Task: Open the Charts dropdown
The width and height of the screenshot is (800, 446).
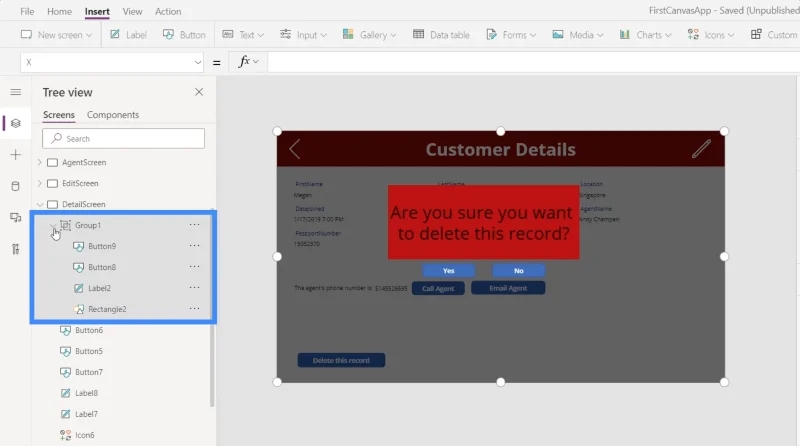Action: 645,35
